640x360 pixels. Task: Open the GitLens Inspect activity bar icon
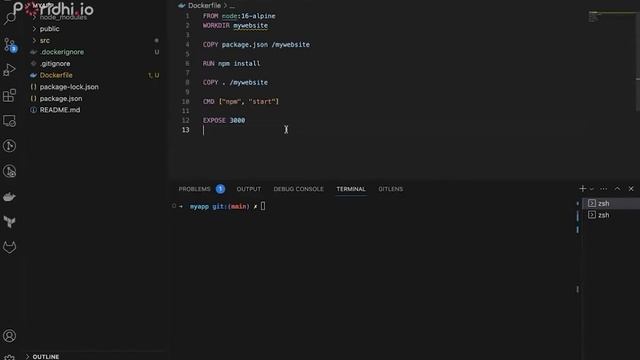click(x=9, y=171)
